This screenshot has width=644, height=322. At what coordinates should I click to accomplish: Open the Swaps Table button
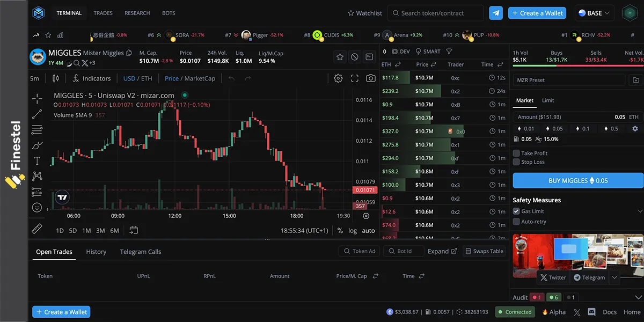(x=484, y=251)
